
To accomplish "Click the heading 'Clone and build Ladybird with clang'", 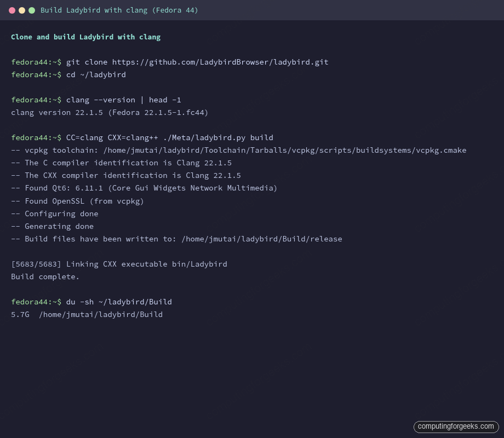I will [x=86, y=37].
